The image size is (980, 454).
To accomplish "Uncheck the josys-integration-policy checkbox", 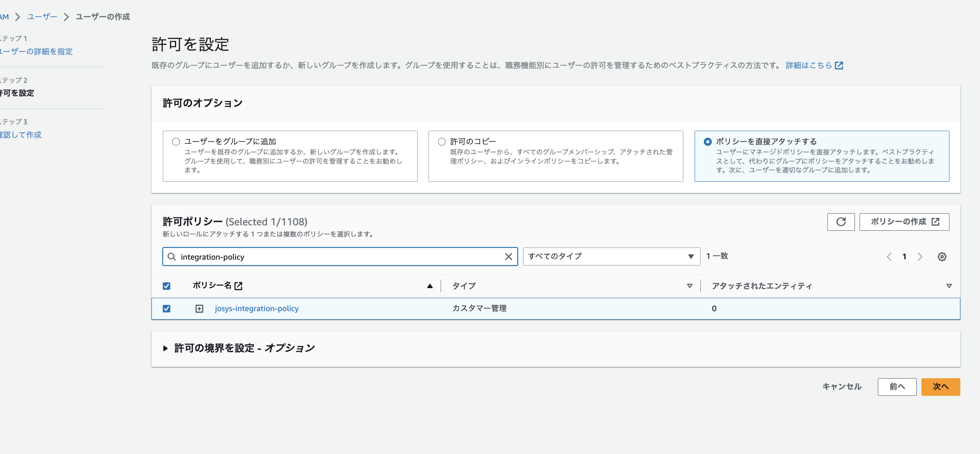I will tap(167, 309).
